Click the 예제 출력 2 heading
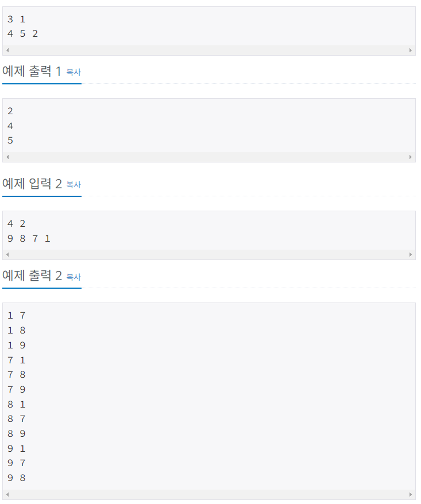 [33, 277]
